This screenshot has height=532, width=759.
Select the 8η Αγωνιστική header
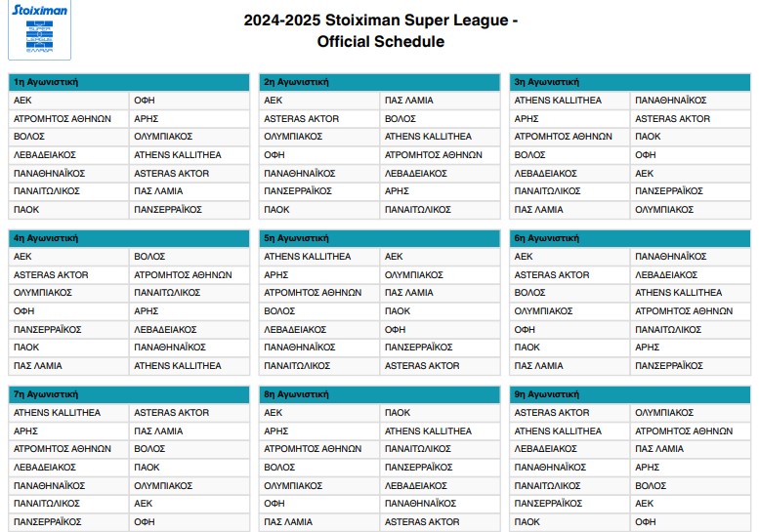coord(379,393)
